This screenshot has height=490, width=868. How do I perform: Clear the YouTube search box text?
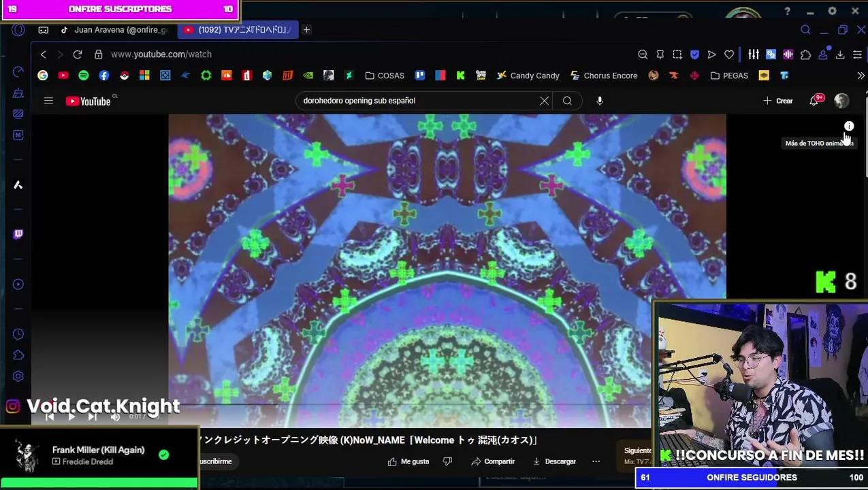(x=544, y=101)
